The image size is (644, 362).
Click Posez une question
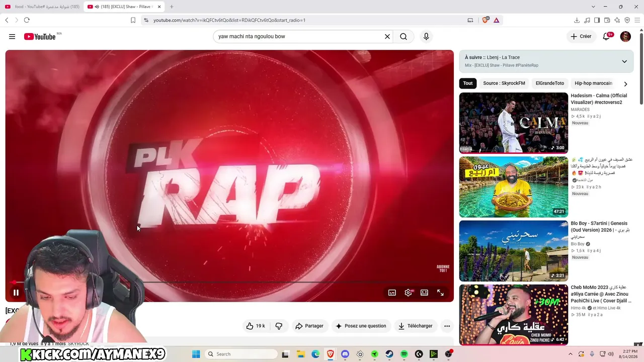pyautogui.click(x=361, y=326)
